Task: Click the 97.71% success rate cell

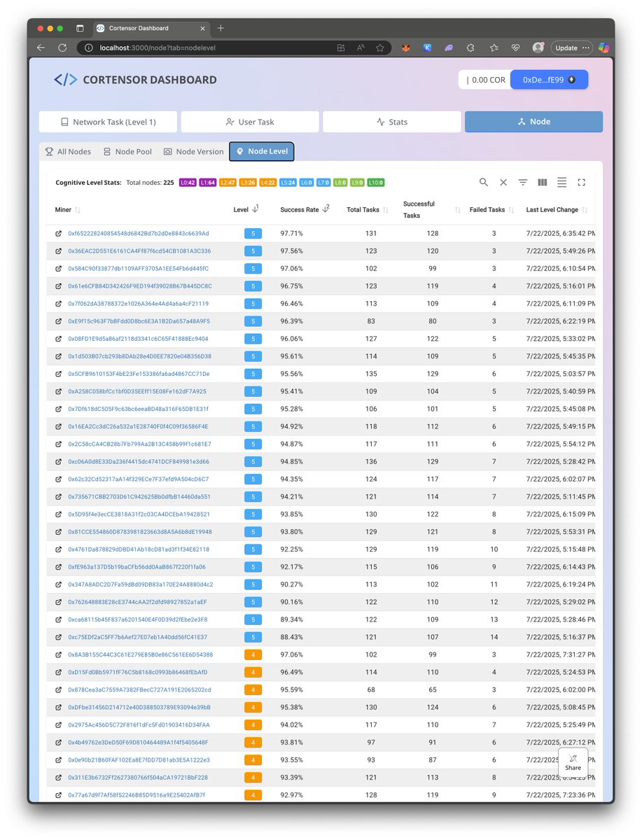Action: click(x=291, y=233)
